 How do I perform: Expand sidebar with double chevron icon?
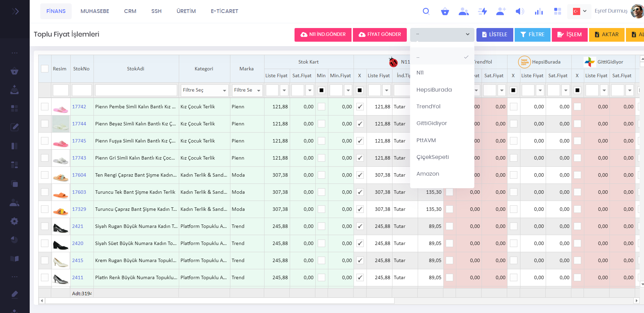(x=15, y=11)
